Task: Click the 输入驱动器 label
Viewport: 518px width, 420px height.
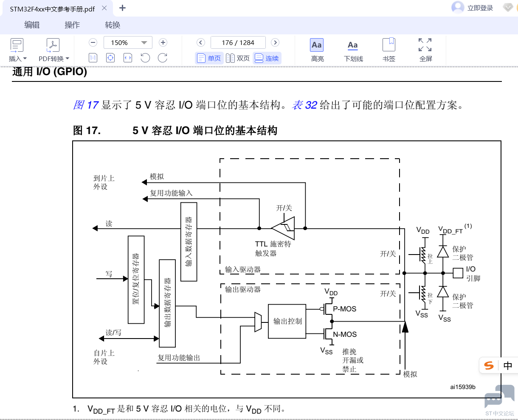Action: click(x=243, y=269)
